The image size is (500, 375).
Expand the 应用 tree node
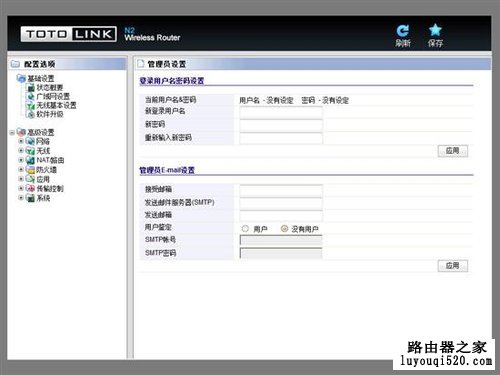pos(21,179)
